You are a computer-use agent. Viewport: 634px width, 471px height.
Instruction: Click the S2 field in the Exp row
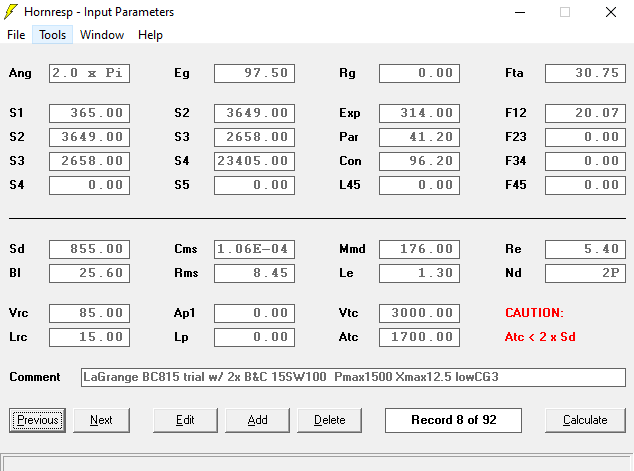[x=254, y=113]
